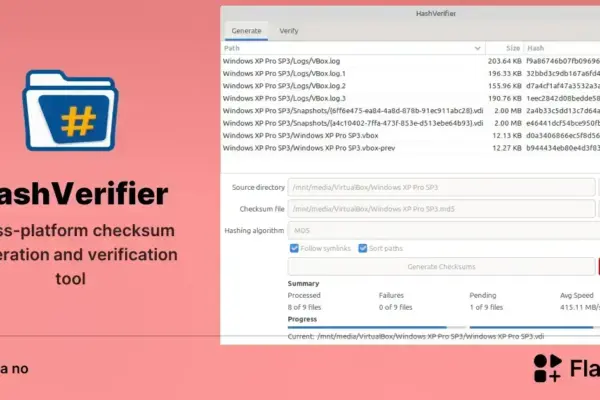This screenshot has width=600, height=400.
Task: Click the hash value starting 1eec2842
Action: 563,98
